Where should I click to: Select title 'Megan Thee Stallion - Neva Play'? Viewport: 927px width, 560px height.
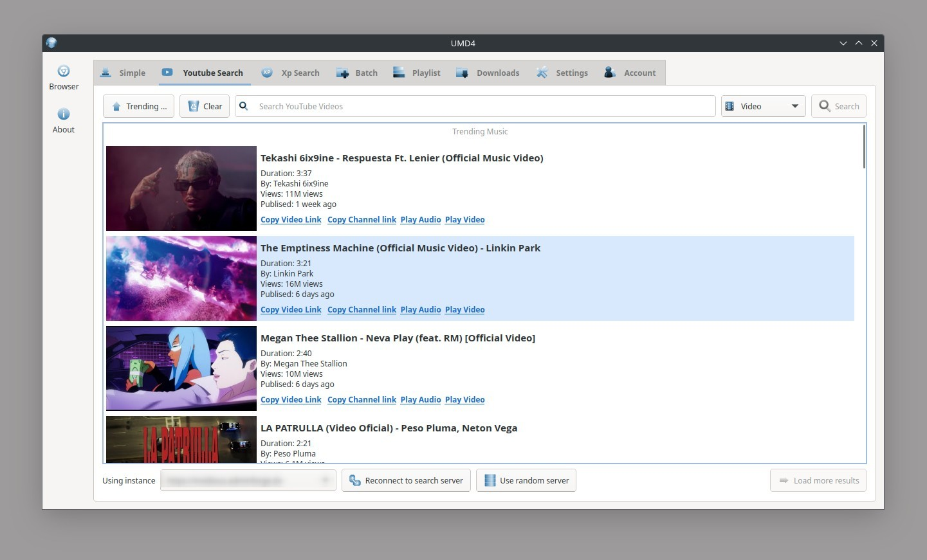click(398, 338)
